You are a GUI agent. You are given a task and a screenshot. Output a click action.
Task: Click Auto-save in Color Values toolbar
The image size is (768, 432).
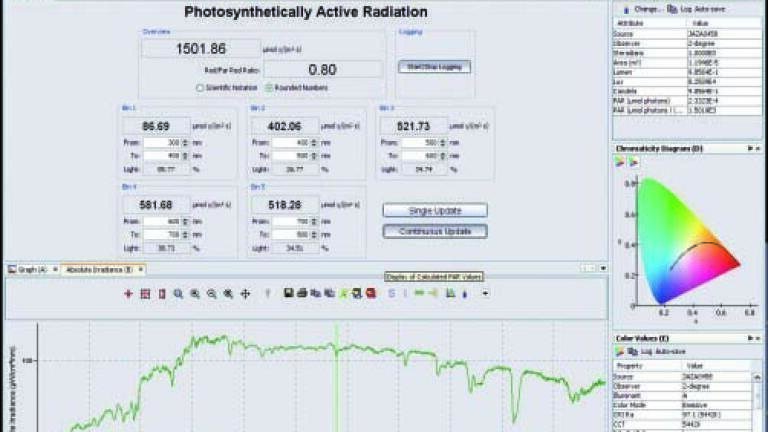(x=673, y=351)
